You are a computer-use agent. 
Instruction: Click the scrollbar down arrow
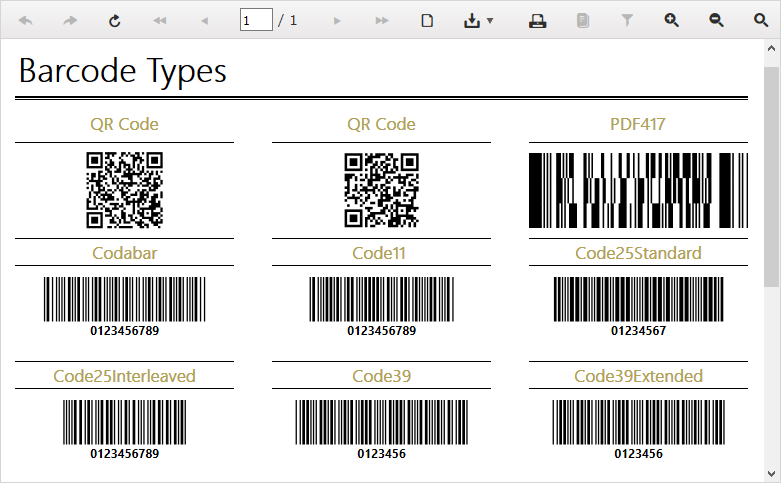pyautogui.click(x=772, y=473)
